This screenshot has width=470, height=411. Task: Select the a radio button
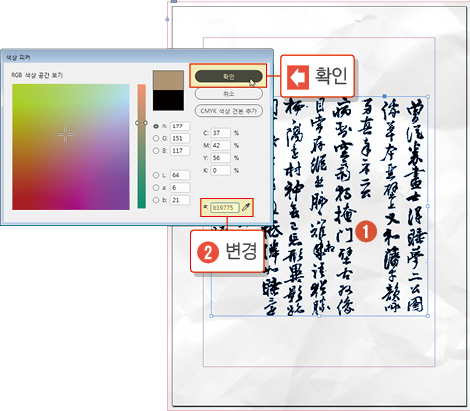156,188
